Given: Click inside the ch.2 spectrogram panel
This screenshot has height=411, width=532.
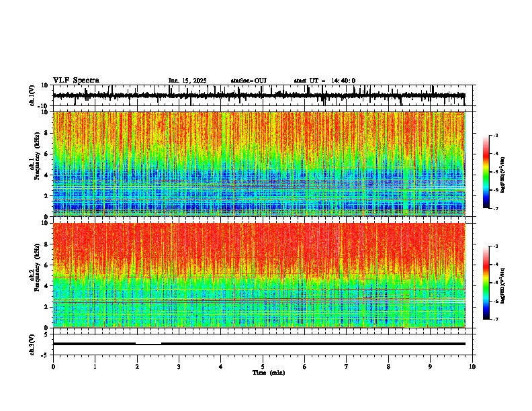Looking at the screenshot, I should (259, 275).
